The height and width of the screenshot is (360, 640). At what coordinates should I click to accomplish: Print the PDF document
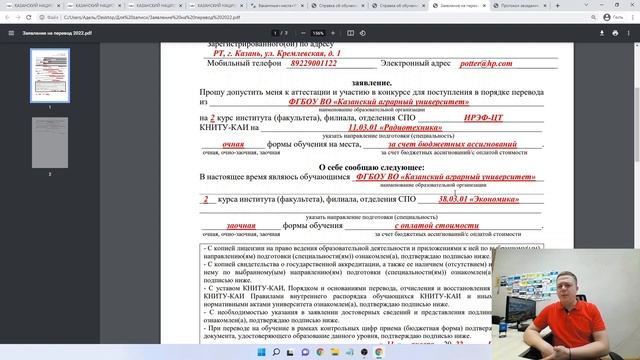click(x=615, y=33)
